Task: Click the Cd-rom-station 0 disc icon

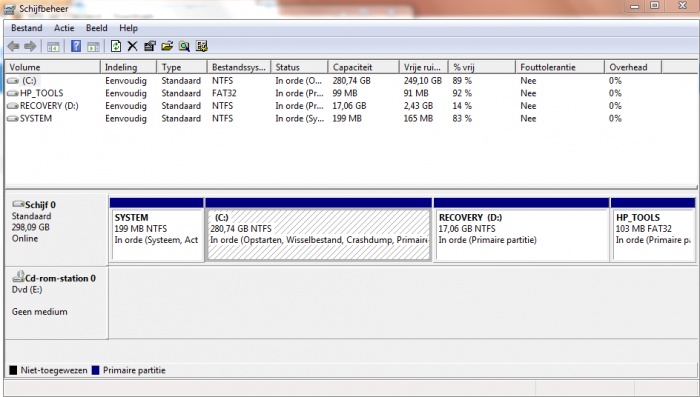Action: tap(18, 276)
